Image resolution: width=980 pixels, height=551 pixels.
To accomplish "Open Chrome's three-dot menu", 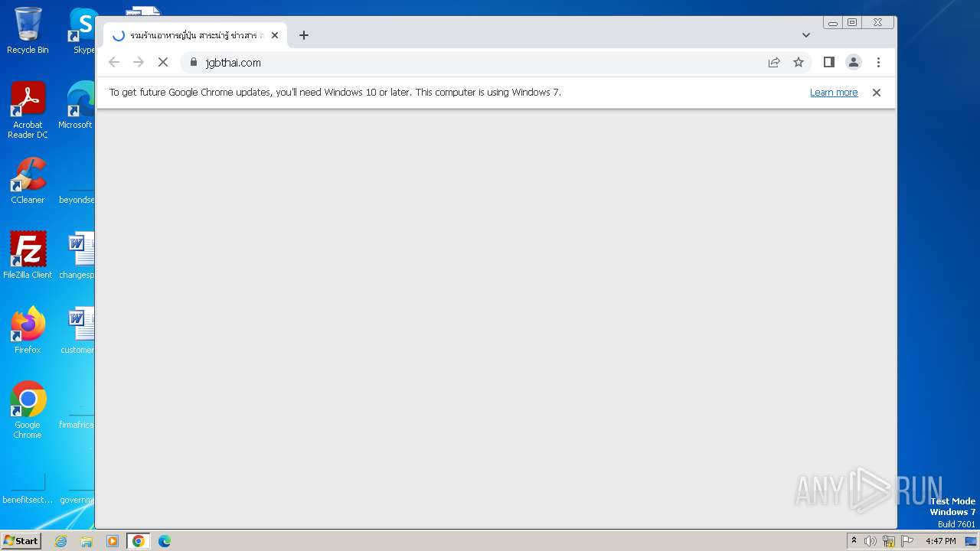I will point(878,62).
